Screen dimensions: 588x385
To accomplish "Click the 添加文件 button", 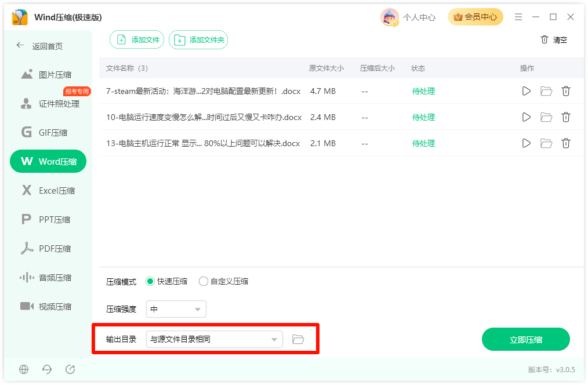I will coord(137,40).
